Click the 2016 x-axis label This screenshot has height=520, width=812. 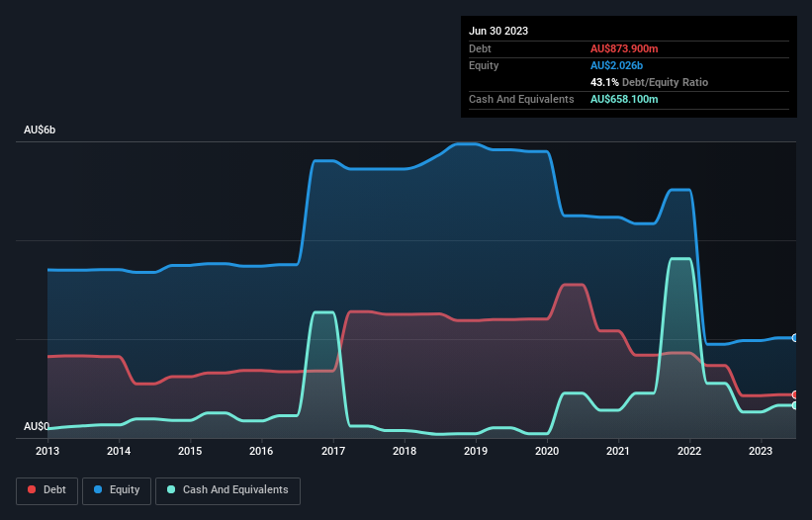point(261,451)
